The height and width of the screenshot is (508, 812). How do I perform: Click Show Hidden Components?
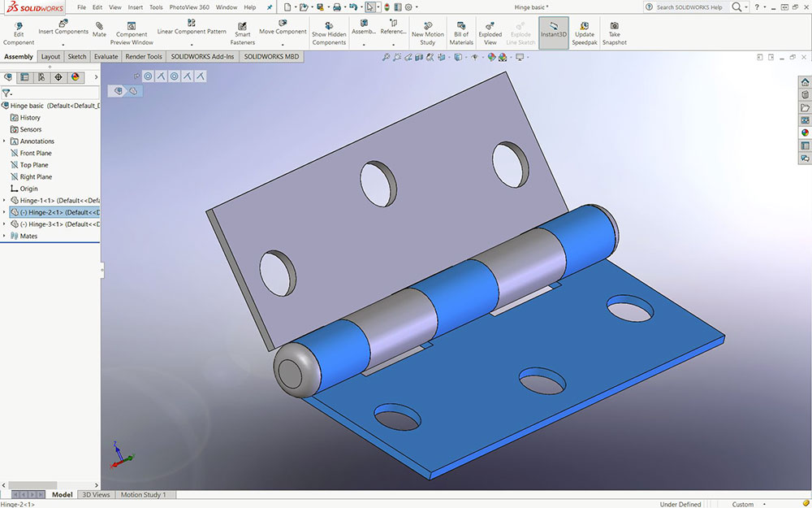(329, 26)
